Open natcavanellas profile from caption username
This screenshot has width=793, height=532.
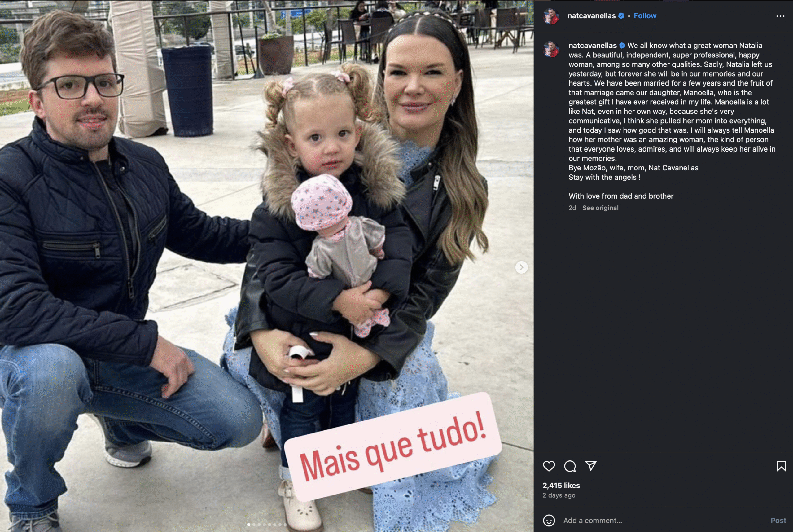pyautogui.click(x=593, y=46)
